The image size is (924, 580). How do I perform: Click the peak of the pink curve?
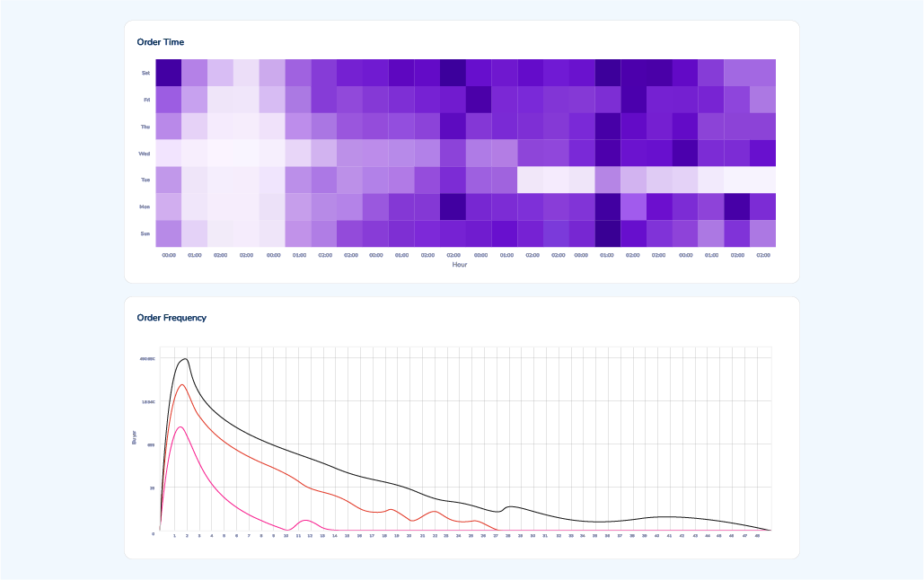[x=180, y=426]
